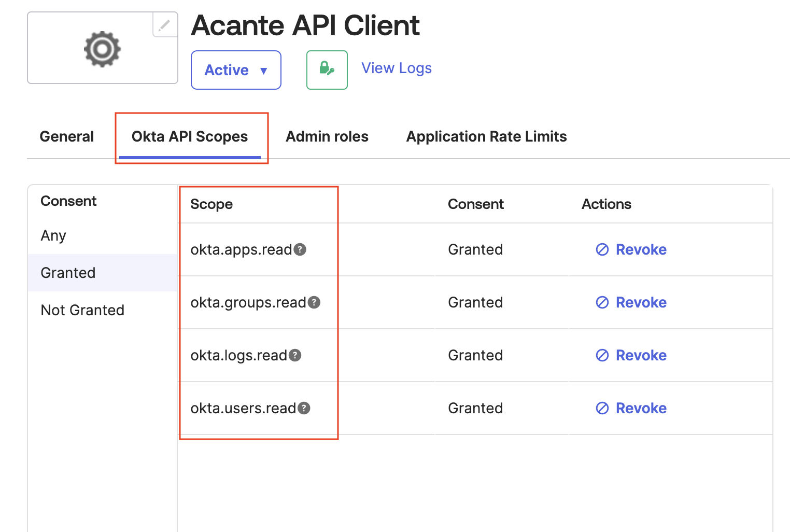Click the Scope column header
Viewport: 790px width, 532px height.
[x=211, y=204]
